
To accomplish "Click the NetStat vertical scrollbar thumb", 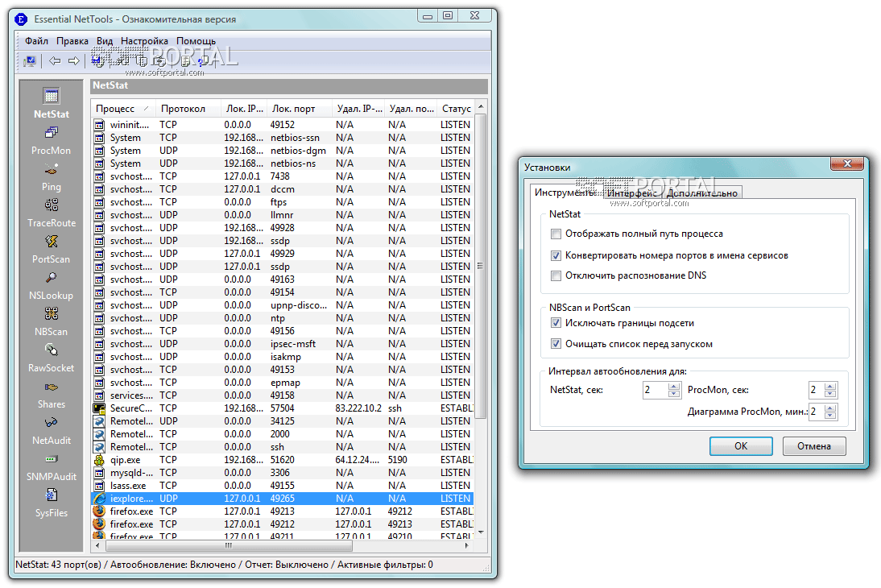I will point(481,267).
